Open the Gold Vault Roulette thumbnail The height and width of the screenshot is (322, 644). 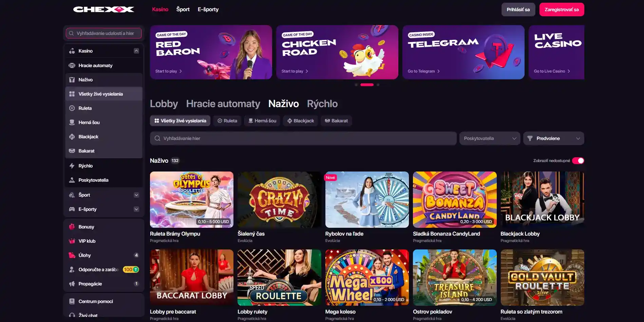click(542, 278)
